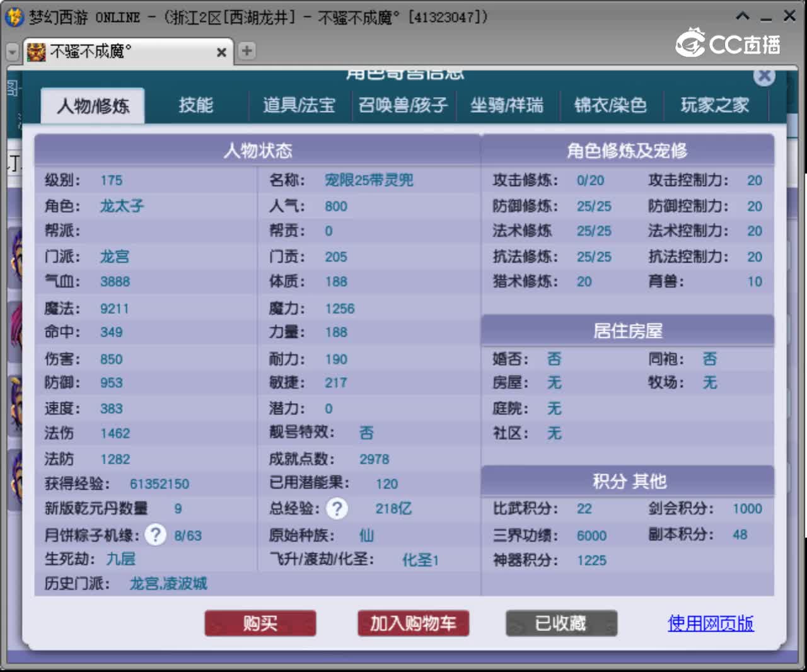Screen dimensions: 807x672
Task: Click 副本积分 value 48
Action: click(740, 535)
